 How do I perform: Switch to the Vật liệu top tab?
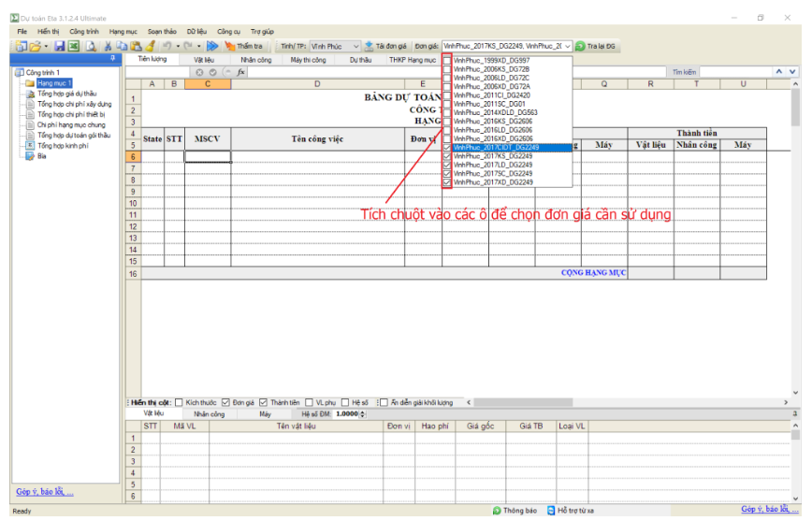coord(204,60)
